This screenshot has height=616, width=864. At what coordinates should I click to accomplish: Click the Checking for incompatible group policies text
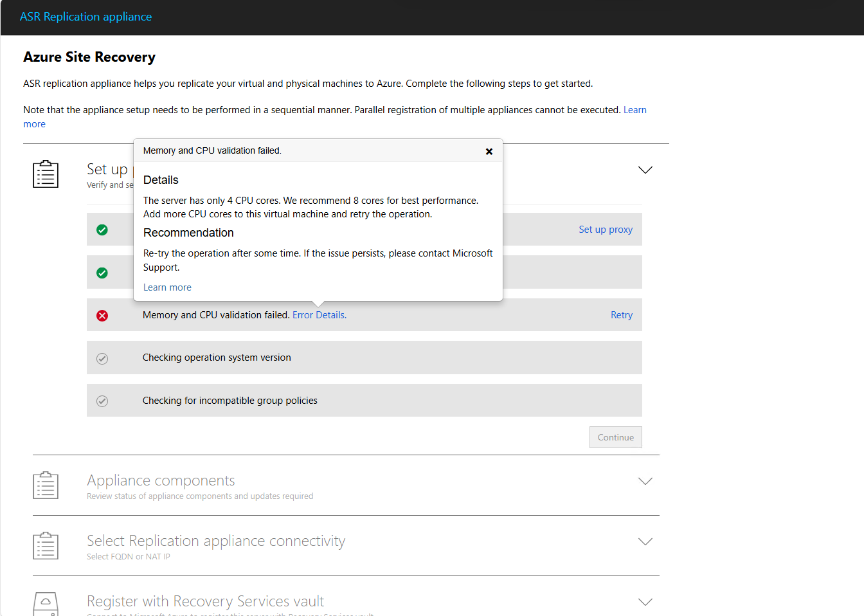point(230,401)
